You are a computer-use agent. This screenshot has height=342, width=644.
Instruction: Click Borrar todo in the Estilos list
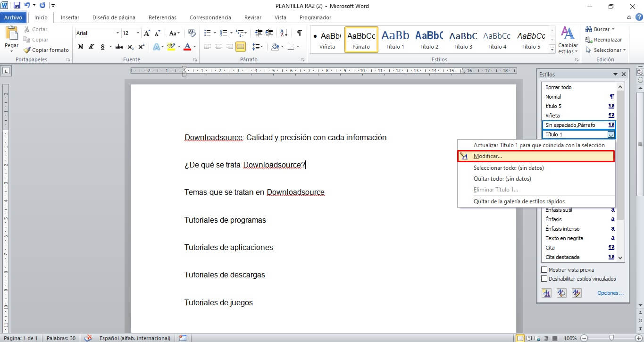pos(579,87)
